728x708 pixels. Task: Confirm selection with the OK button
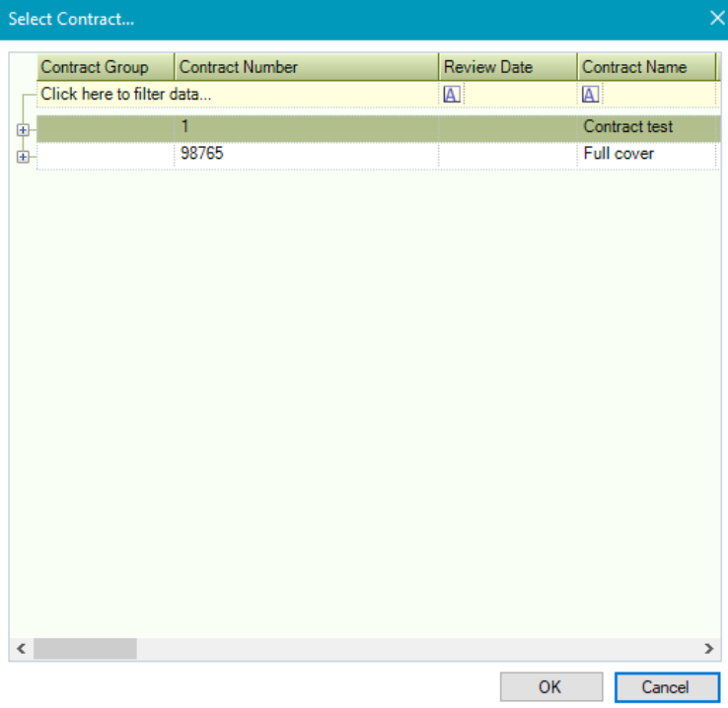550,687
